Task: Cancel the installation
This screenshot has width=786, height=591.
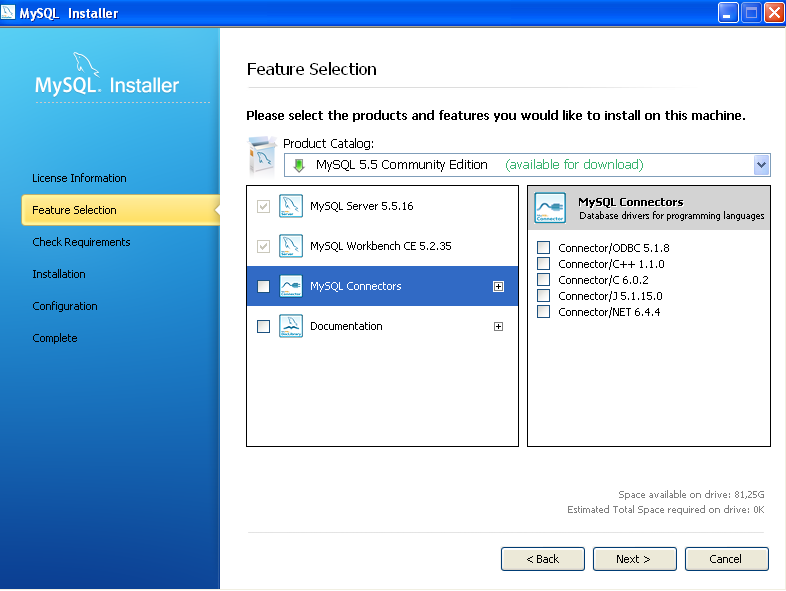Action: (727, 559)
